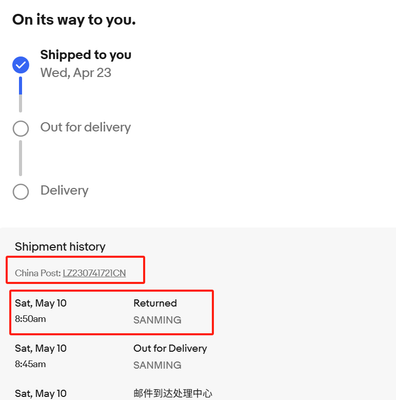
Task: Click the empty Delivery step circle
Action: [21, 192]
